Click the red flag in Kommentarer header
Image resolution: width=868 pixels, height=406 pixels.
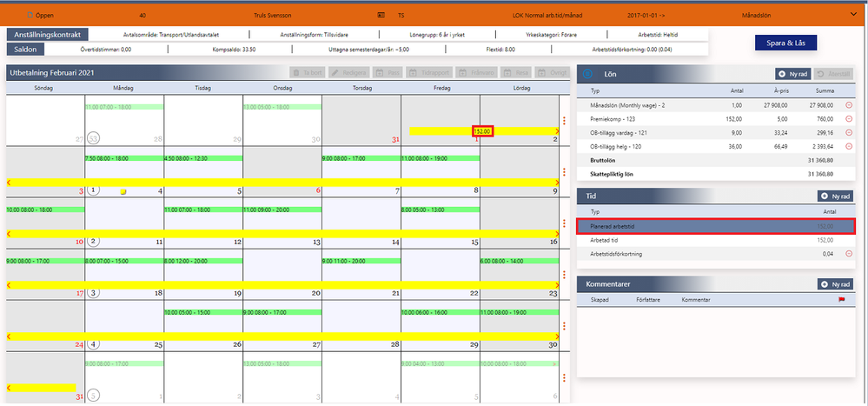point(843,300)
